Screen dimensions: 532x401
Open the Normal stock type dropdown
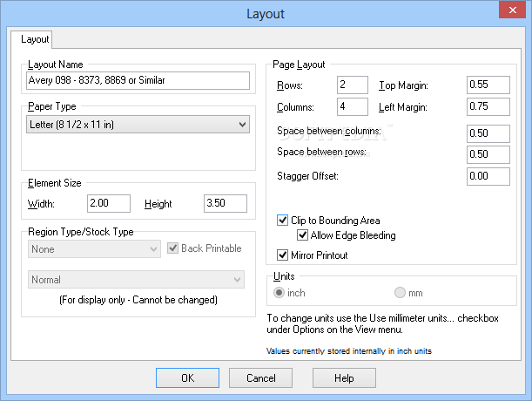[x=136, y=280]
